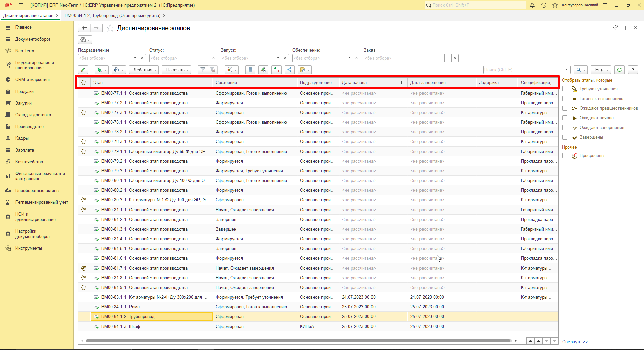
Task: Click the blue structure arrows icon
Action: [x=290, y=70]
